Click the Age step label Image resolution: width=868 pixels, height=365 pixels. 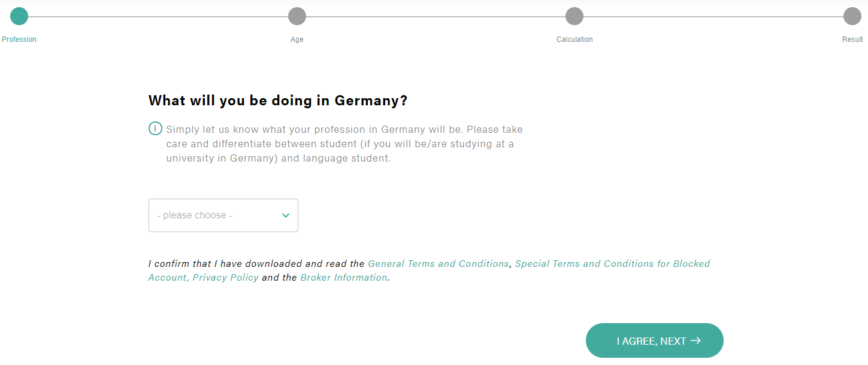pos(297,39)
